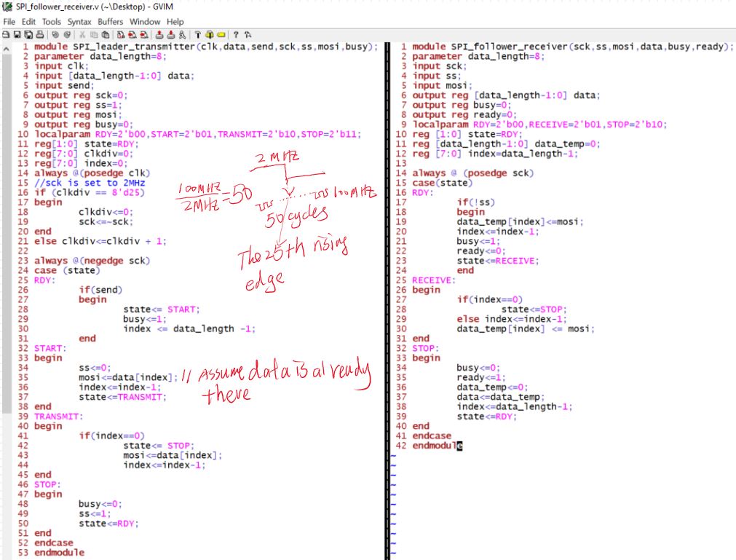Click the Build tags toolbar icon
The image size is (736, 560).
[x=210, y=35]
